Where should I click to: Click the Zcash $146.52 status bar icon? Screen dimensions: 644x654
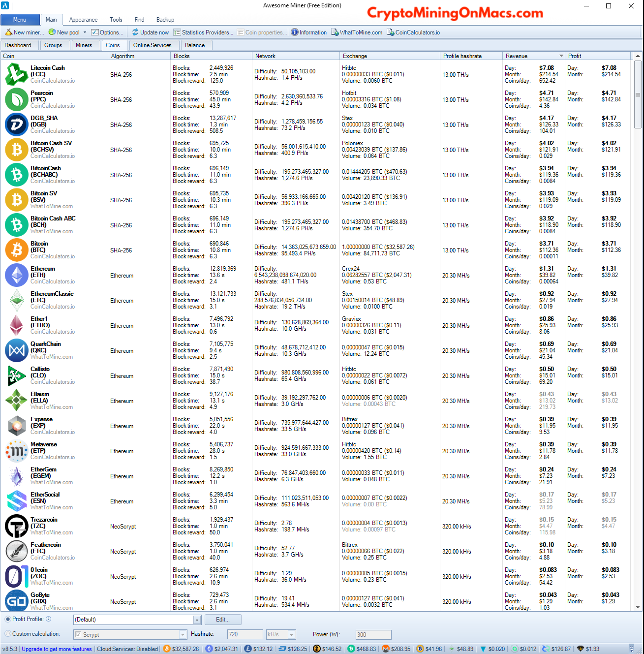tap(317, 649)
